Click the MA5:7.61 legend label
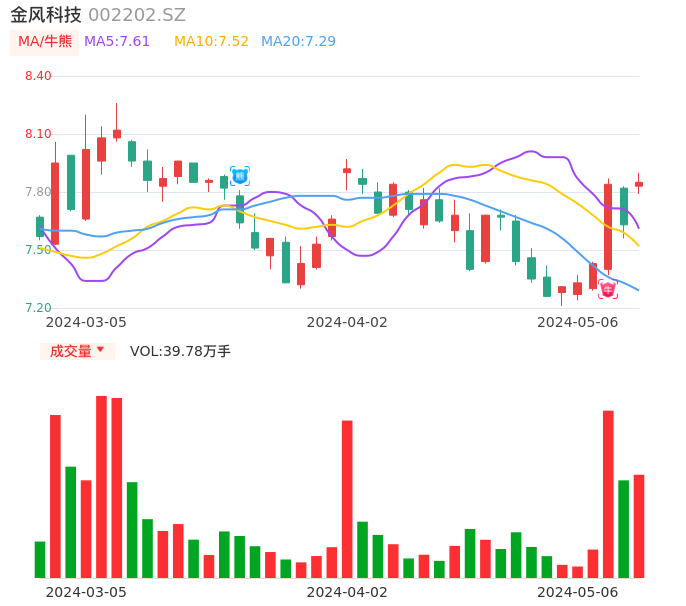 point(117,42)
